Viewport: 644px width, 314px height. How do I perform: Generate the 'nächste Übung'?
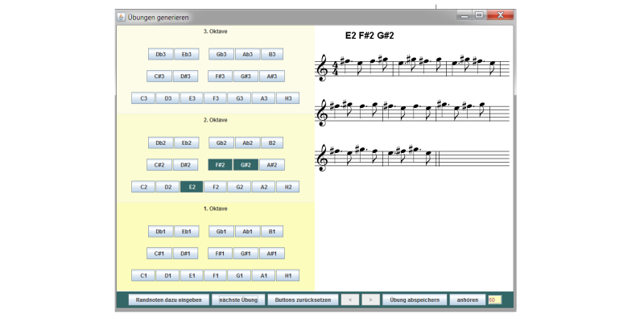pyautogui.click(x=238, y=300)
